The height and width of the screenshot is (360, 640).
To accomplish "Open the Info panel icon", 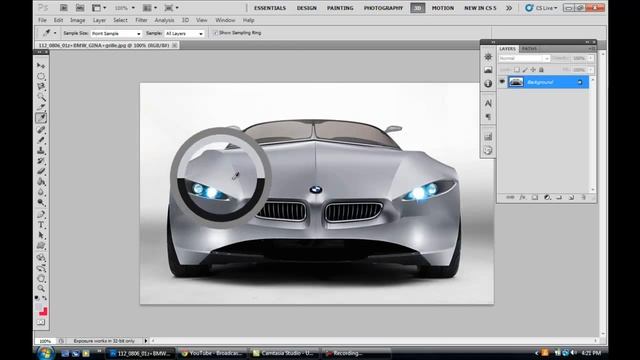I will 488,84.
